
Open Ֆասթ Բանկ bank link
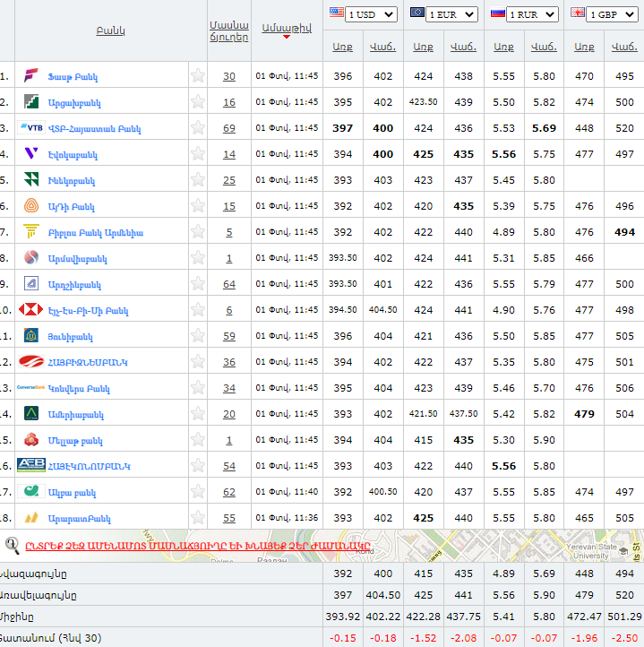point(73,77)
